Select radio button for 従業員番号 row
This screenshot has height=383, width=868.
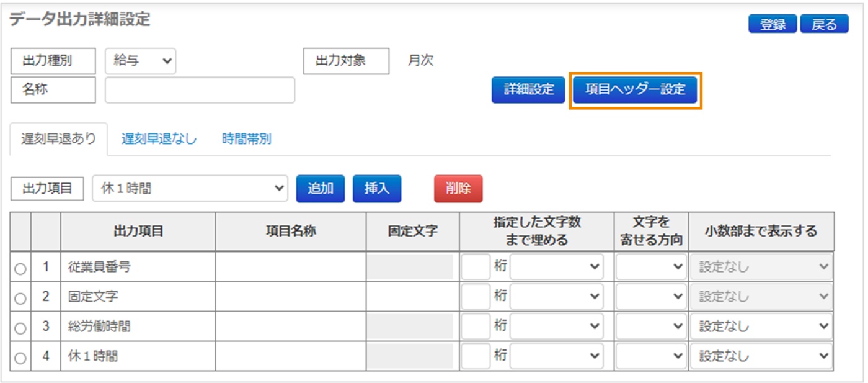click(20, 269)
